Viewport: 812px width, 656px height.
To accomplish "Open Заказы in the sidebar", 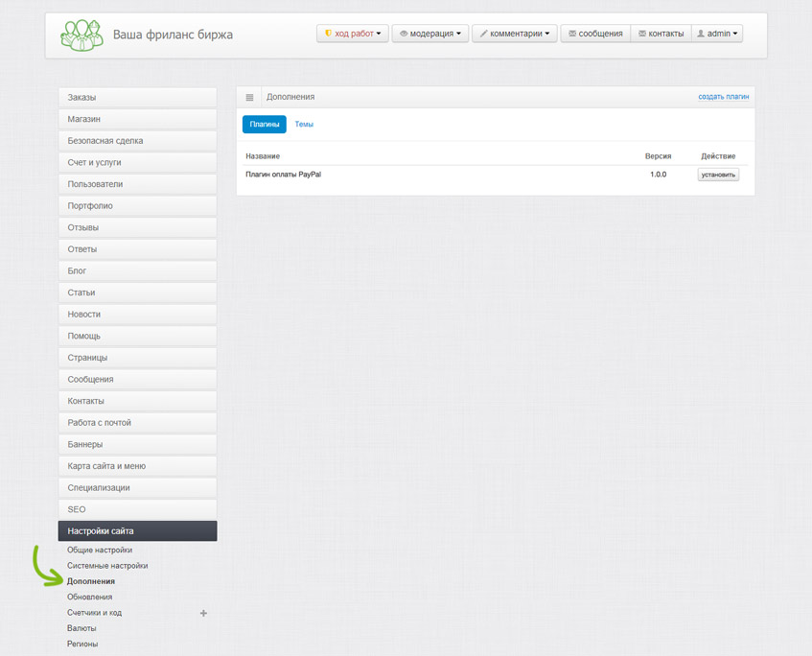I will click(138, 98).
